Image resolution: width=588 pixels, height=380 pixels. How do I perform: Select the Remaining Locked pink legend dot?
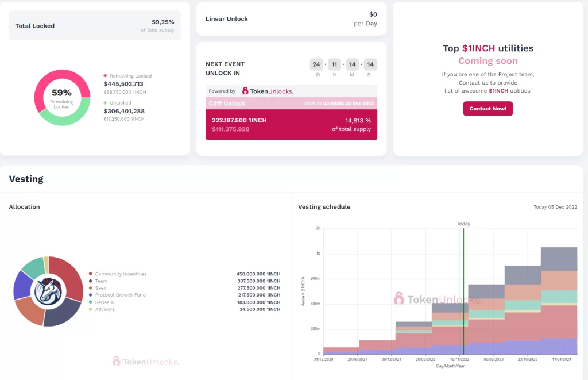(x=105, y=76)
